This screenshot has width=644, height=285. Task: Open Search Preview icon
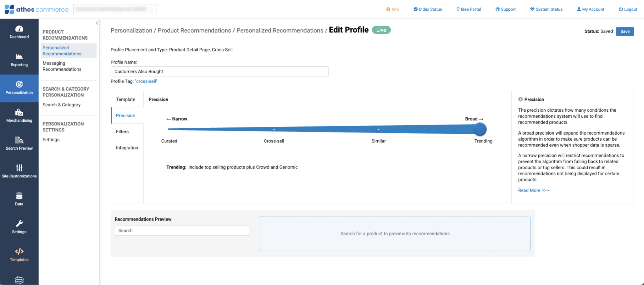[19, 140]
